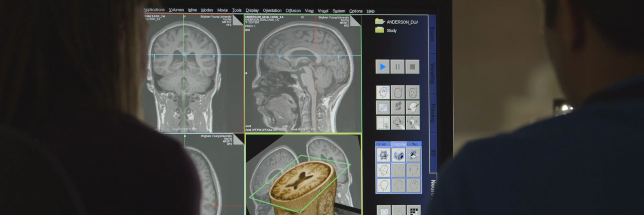Select the 3D cube view icon
644x215 pixels.
[x=398, y=155]
